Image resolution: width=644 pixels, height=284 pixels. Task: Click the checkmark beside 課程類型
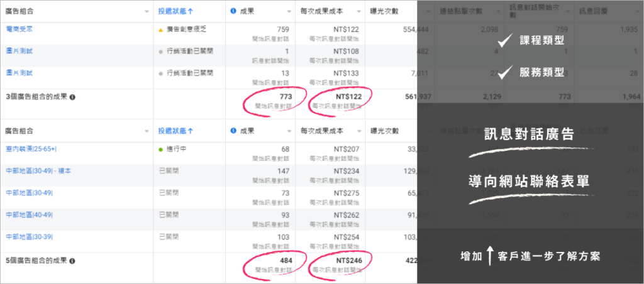504,41
